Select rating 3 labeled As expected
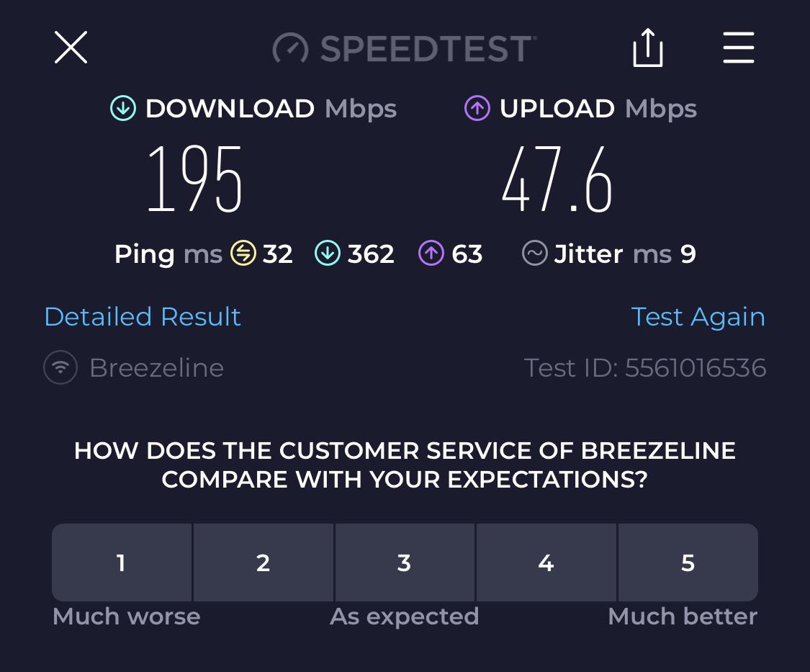The height and width of the screenshot is (672, 810). (404, 563)
